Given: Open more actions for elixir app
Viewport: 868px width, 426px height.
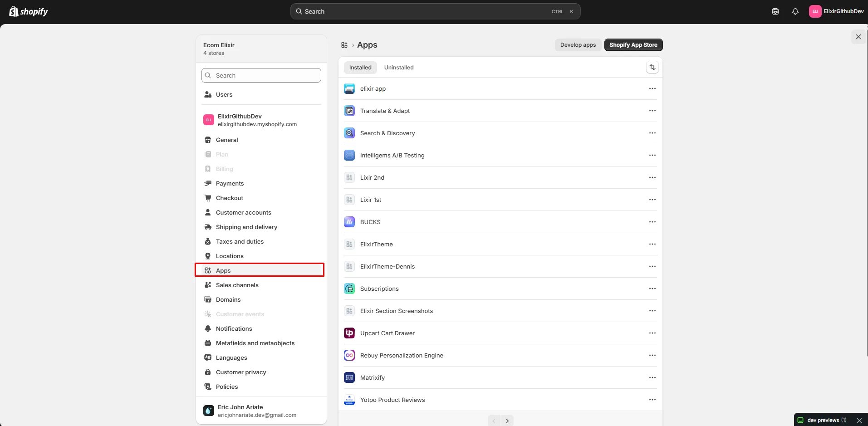Looking at the screenshot, I should tap(652, 88).
